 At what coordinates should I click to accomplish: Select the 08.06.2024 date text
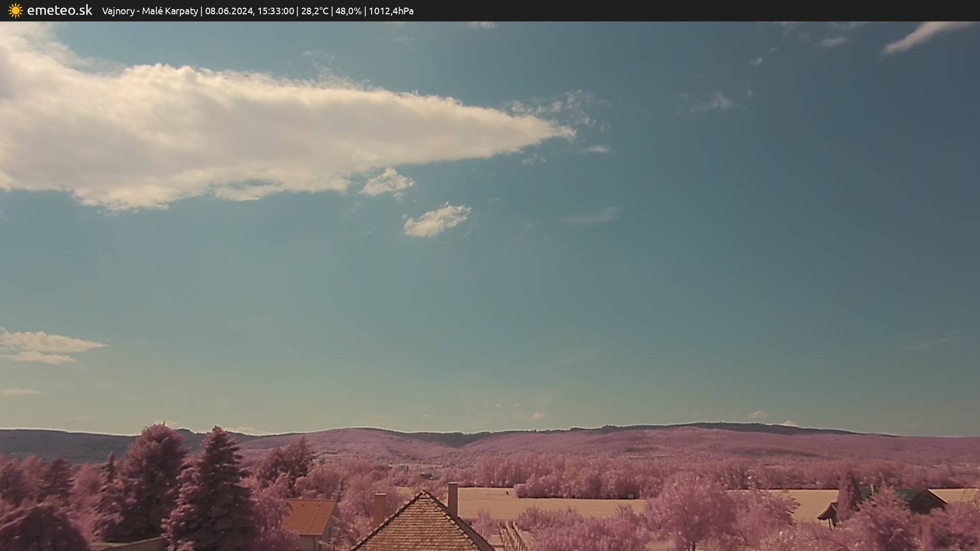[x=229, y=11]
